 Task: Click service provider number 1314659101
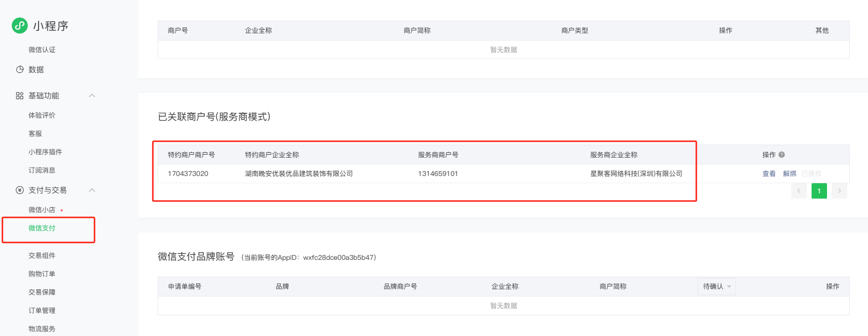(x=438, y=174)
